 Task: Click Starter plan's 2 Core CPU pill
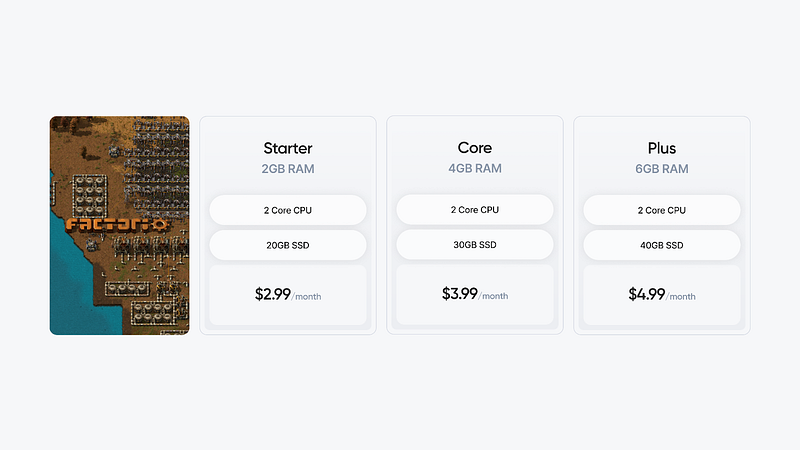pyautogui.click(x=288, y=210)
